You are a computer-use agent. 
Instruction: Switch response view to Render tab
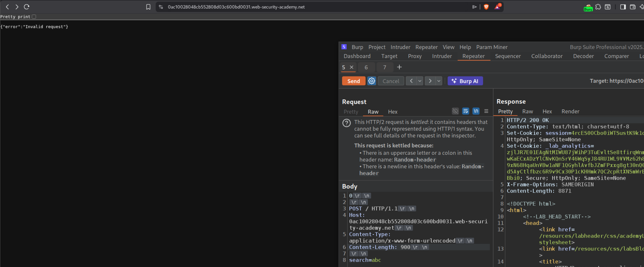pyautogui.click(x=570, y=111)
